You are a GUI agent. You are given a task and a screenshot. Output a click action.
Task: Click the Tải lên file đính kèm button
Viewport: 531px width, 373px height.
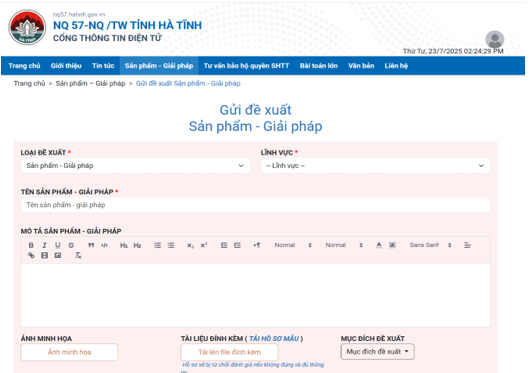click(230, 352)
